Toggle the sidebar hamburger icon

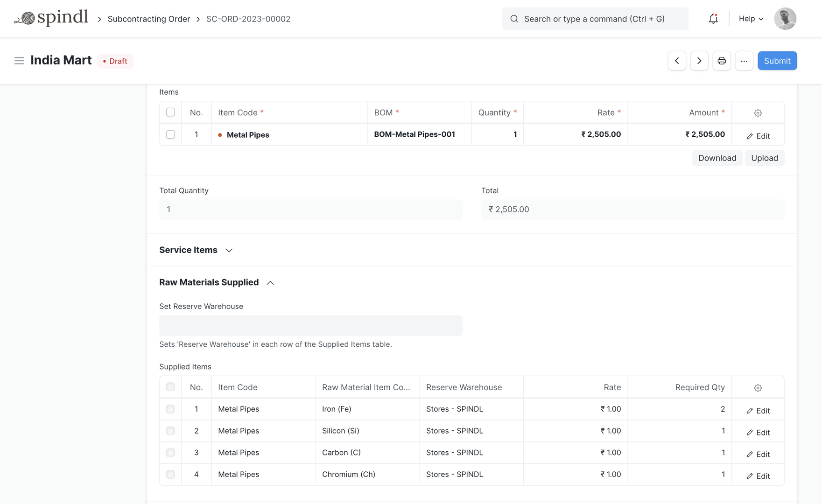[19, 61]
